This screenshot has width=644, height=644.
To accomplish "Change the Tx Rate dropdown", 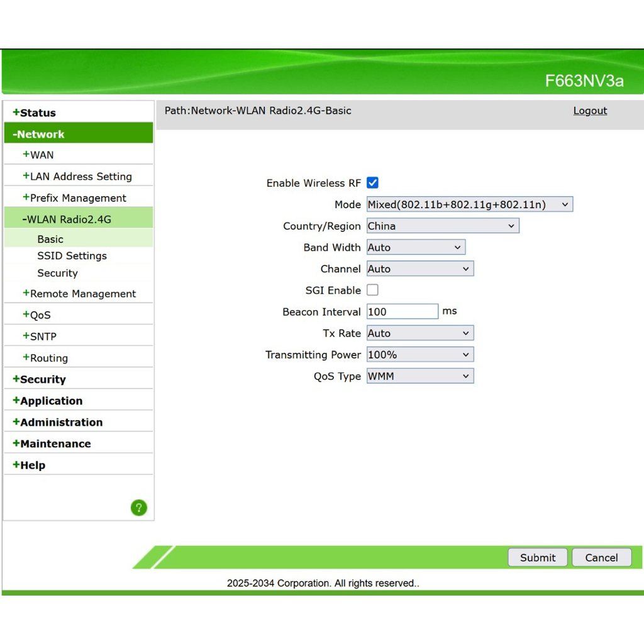I will [419, 333].
